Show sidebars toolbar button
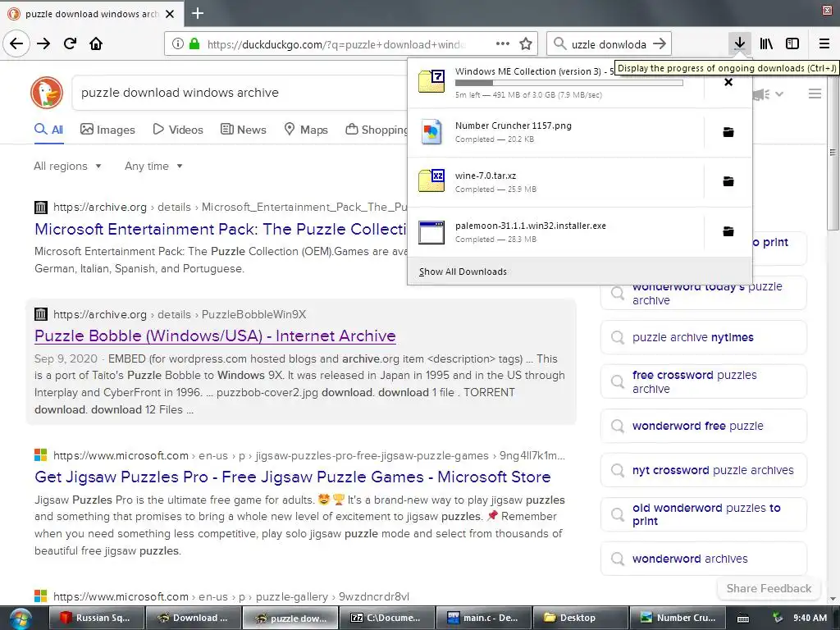 pyautogui.click(x=792, y=43)
